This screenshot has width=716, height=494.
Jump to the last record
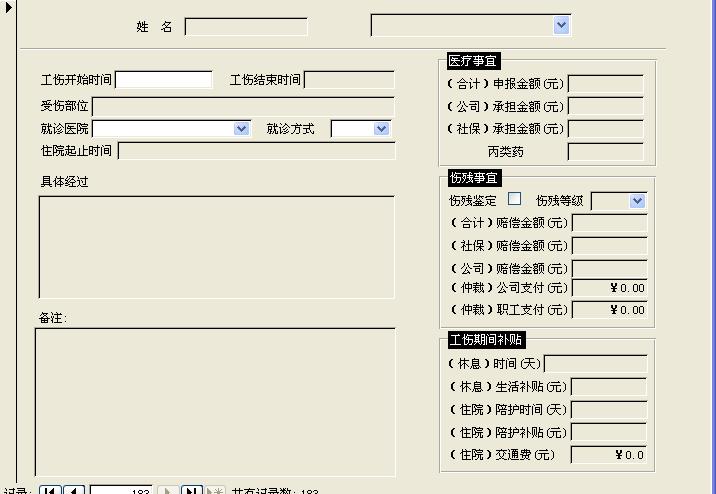point(192,491)
